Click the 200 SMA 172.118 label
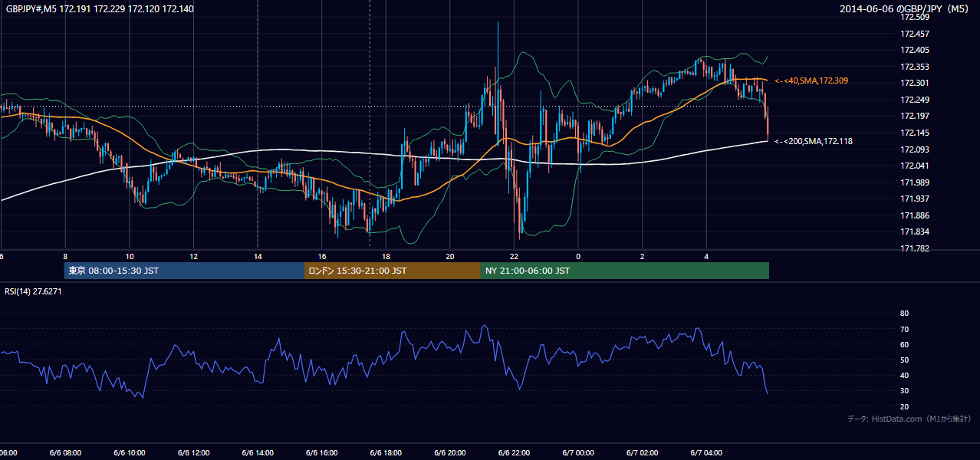 814,141
